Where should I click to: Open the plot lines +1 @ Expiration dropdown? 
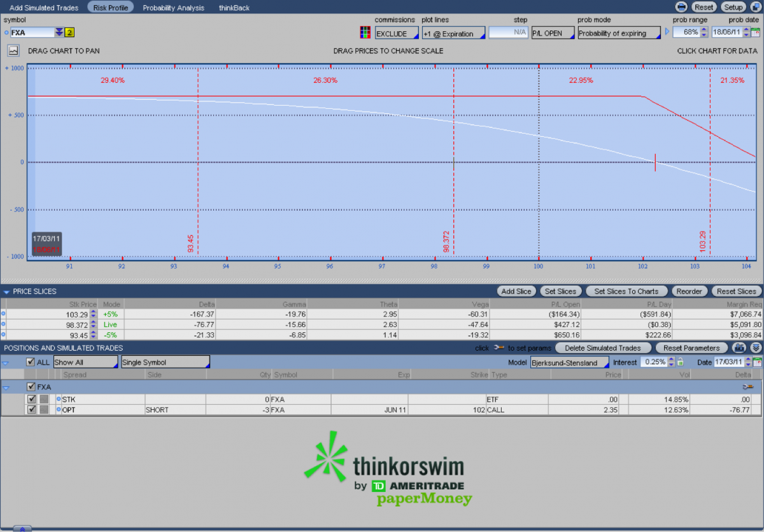tap(453, 33)
